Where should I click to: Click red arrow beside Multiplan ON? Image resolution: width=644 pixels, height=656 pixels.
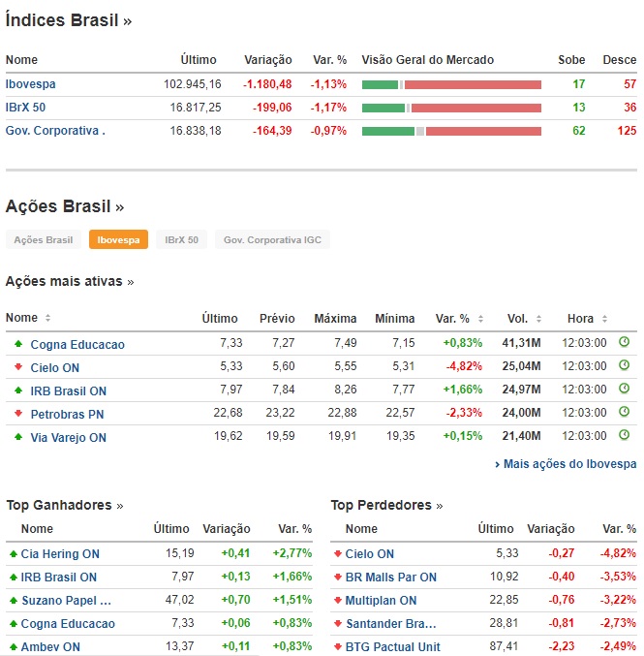338,601
